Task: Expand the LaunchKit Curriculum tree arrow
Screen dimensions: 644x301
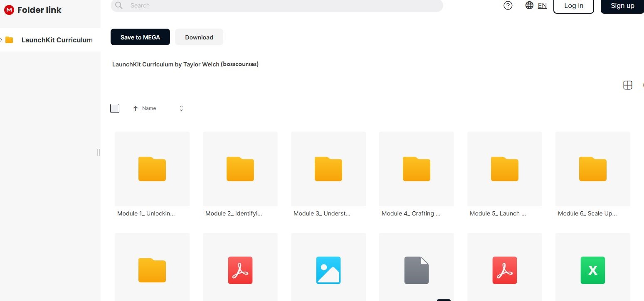Action: tap(2, 40)
